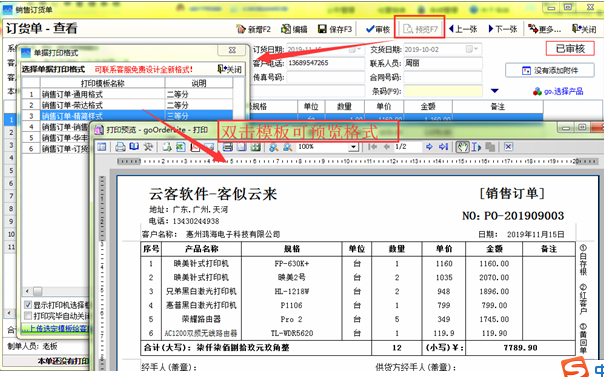
Task: Toggle the 打印完毕自动关闭 checkbox
Action: click(28, 316)
